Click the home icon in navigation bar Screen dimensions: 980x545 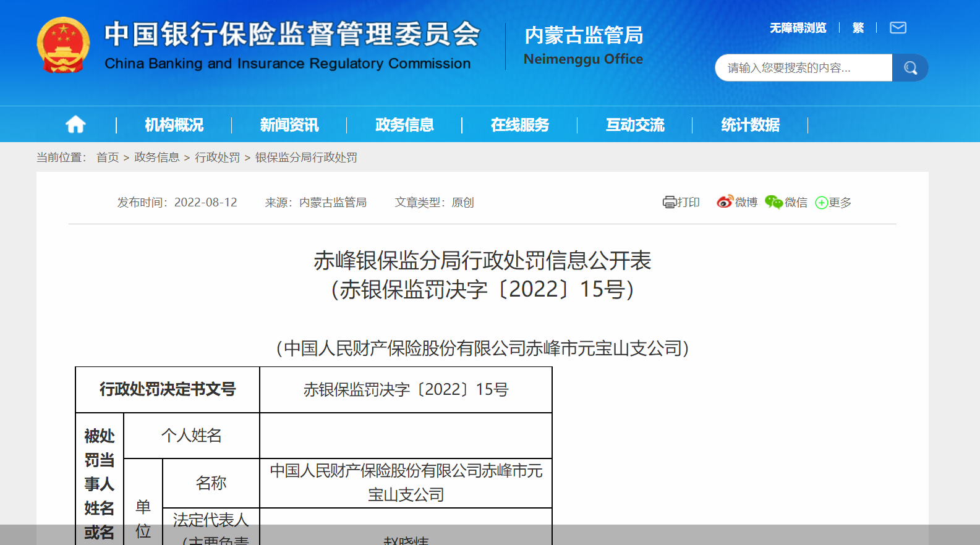(x=75, y=125)
